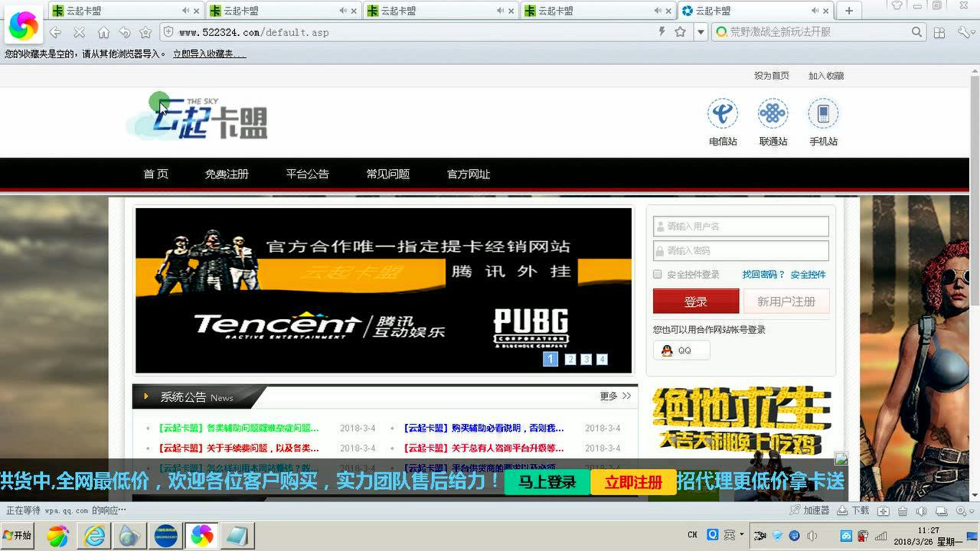
Task: Open the 首页 navigation item
Action: [155, 174]
